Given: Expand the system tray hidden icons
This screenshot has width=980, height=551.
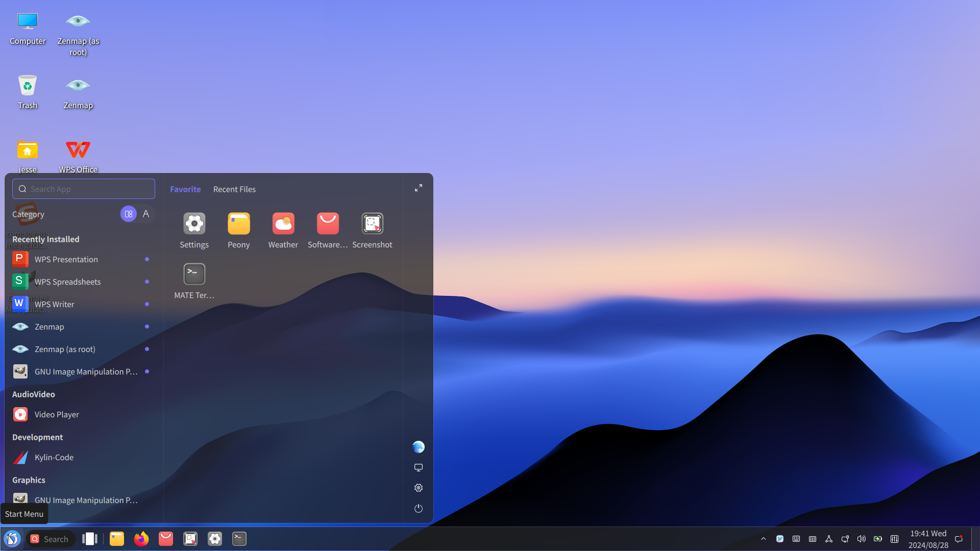Looking at the screenshot, I should click(x=764, y=539).
